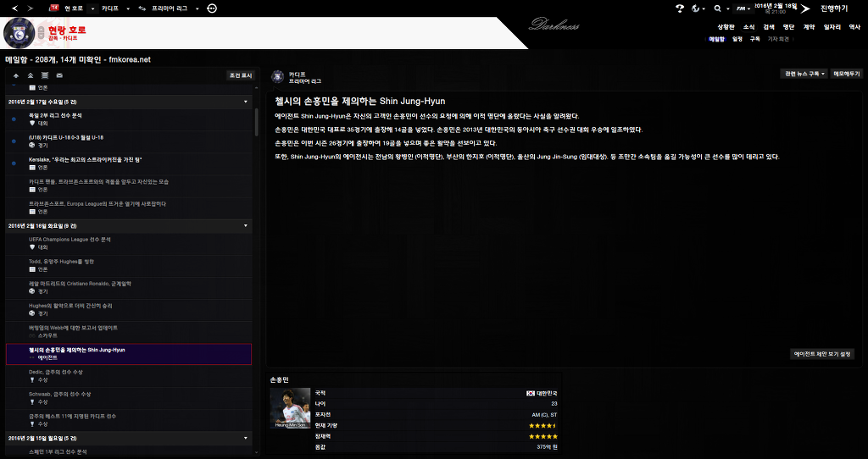Viewport: 868px width, 459px height.
Task: Open mail about 카디프 팬들 and 트라브존스포르
Action: [129, 185]
